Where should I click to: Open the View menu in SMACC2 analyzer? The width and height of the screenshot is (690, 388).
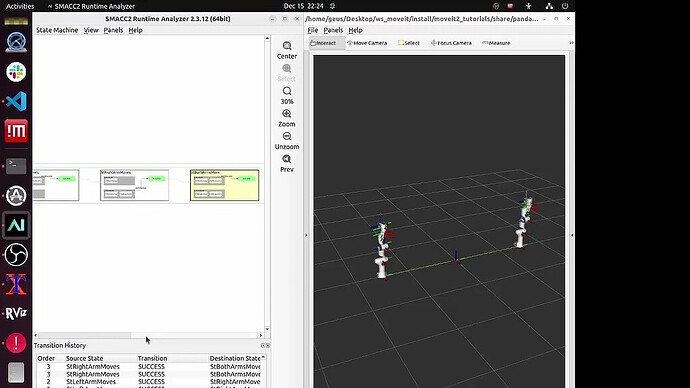[91, 30]
